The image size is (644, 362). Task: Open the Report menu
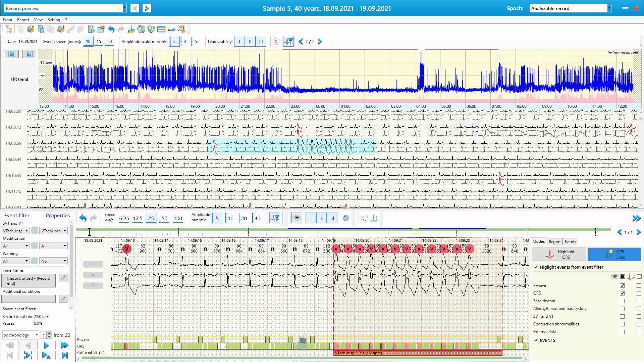pos(23,20)
